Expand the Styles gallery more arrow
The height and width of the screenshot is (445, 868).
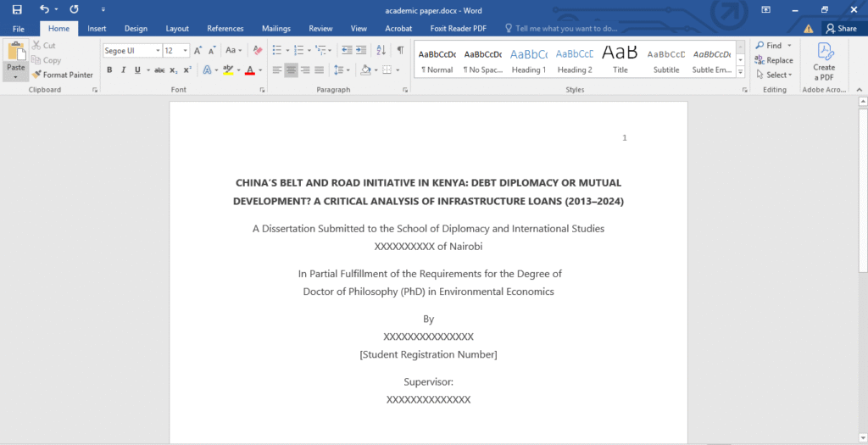point(740,72)
